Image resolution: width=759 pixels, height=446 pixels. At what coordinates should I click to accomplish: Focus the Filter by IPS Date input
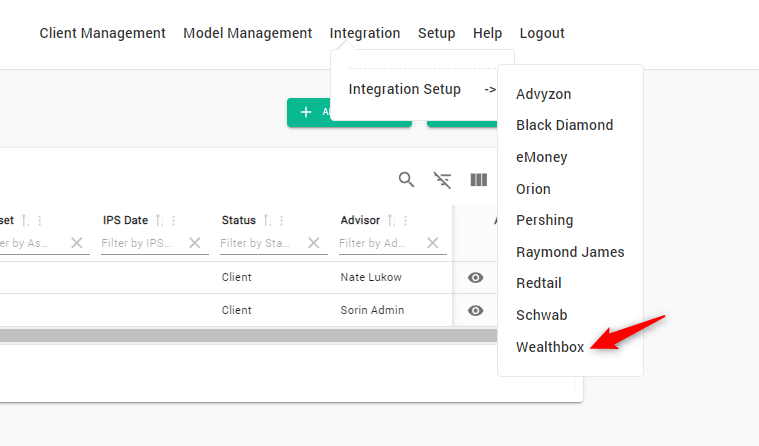(x=143, y=243)
